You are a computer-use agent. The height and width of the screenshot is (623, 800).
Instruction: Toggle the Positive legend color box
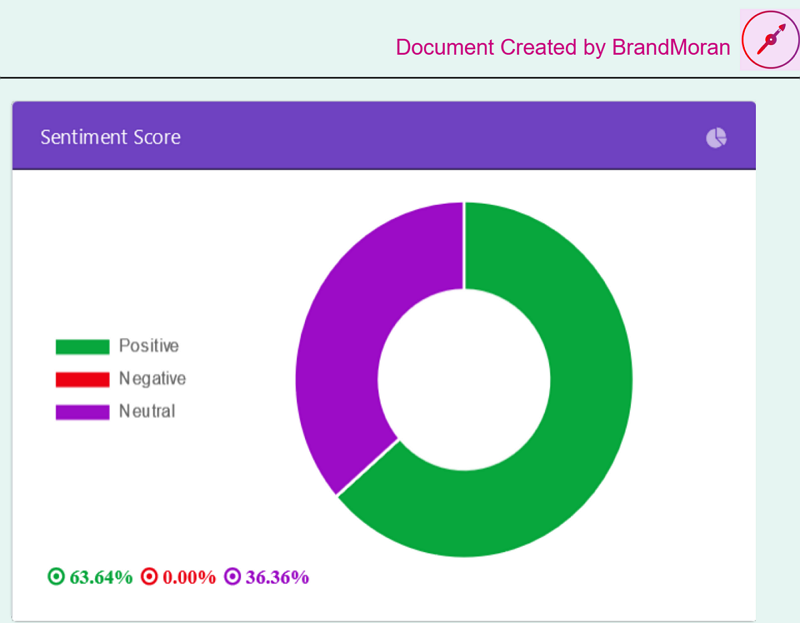click(82, 347)
